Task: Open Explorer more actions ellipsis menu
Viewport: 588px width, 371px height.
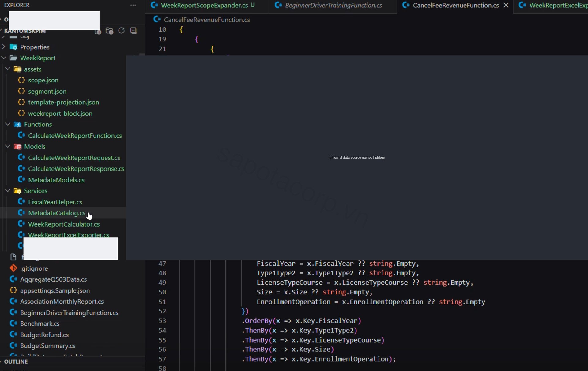Action: (x=133, y=5)
